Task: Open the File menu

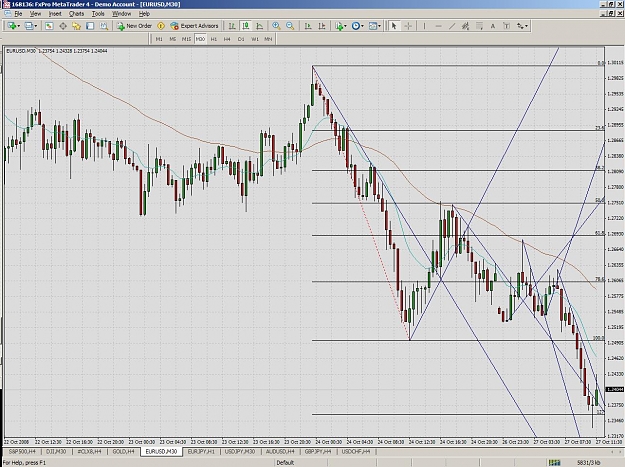Action: pyautogui.click(x=18, y=14)
